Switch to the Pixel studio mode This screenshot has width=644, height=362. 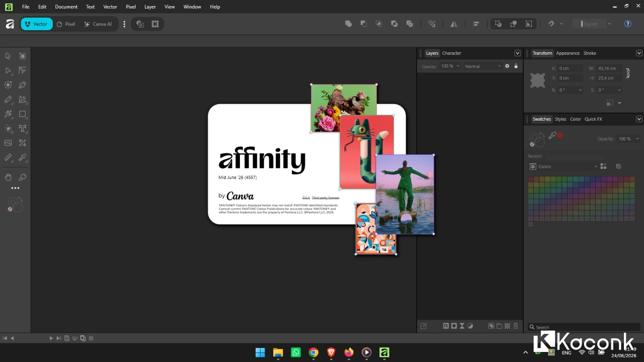click(66, 24)
